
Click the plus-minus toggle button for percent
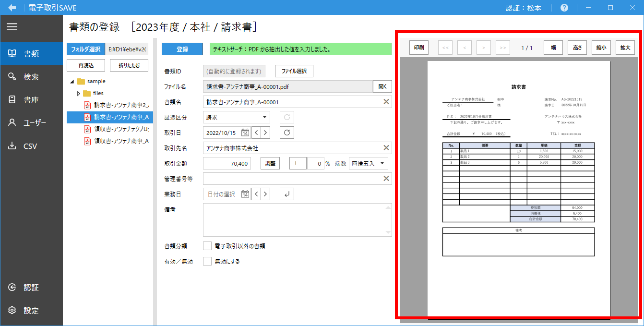[x=298, y=163]
